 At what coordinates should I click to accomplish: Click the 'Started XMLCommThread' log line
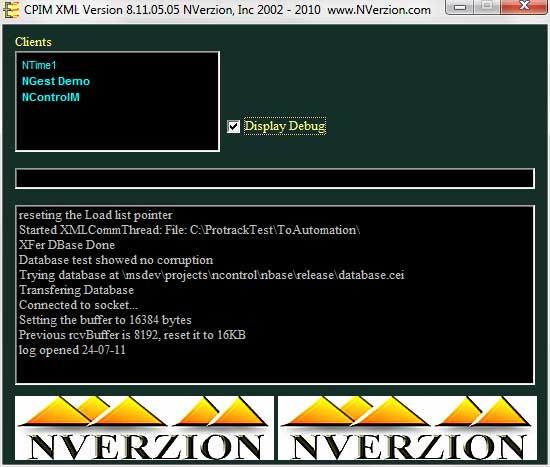pyautogui.click(x=189, y=230)
